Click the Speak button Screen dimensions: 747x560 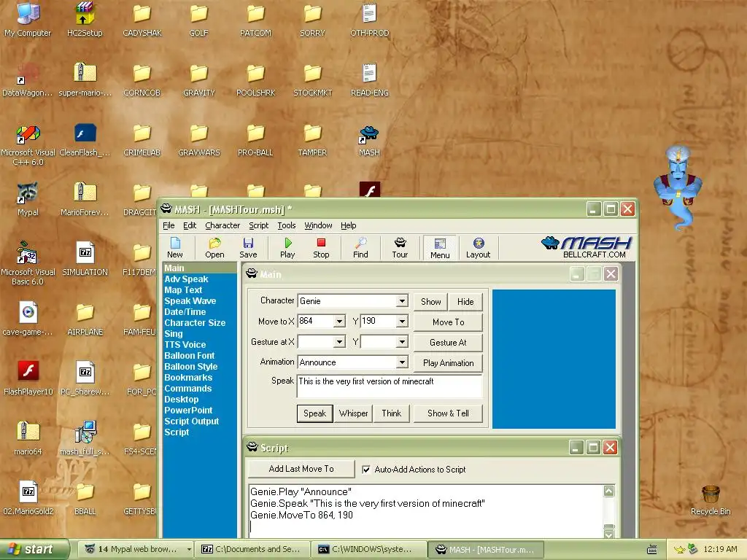315,414
